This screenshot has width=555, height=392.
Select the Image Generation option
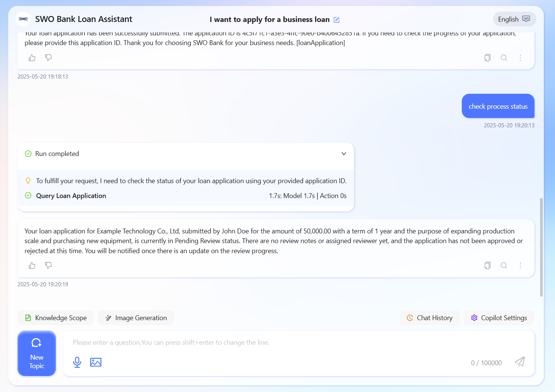coord(136,318)
